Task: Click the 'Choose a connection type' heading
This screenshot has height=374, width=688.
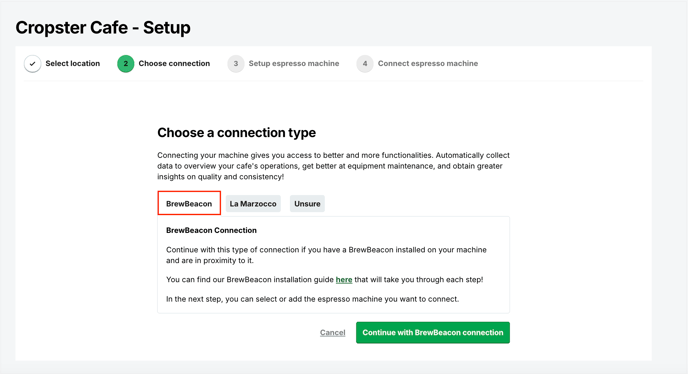Action: point(236,133)
